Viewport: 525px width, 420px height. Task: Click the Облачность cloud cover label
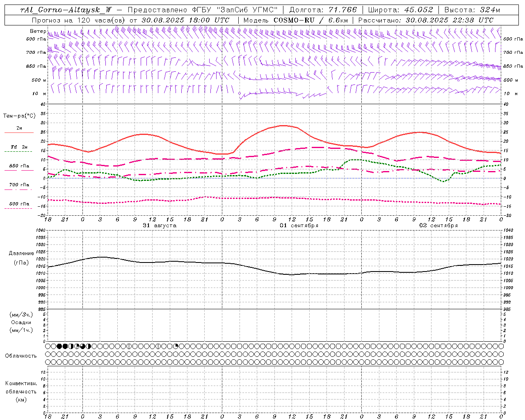point(21,356)
